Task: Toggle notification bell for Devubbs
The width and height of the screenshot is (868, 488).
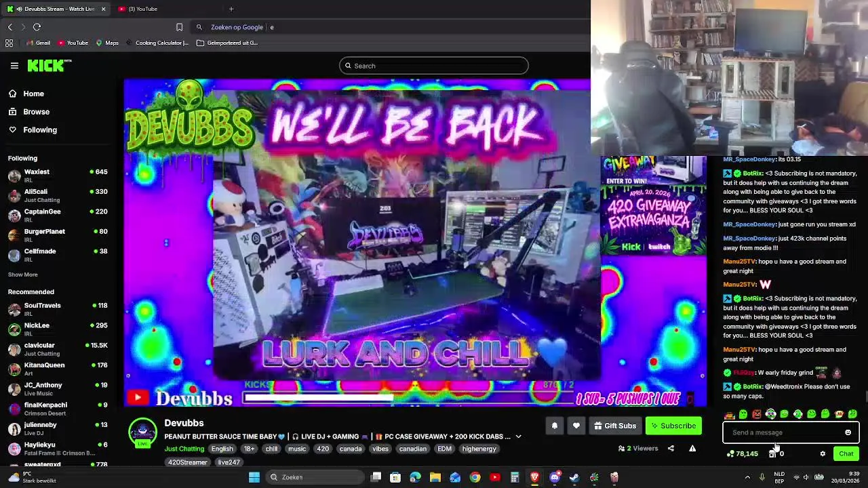Action: (x=554, y=426)
